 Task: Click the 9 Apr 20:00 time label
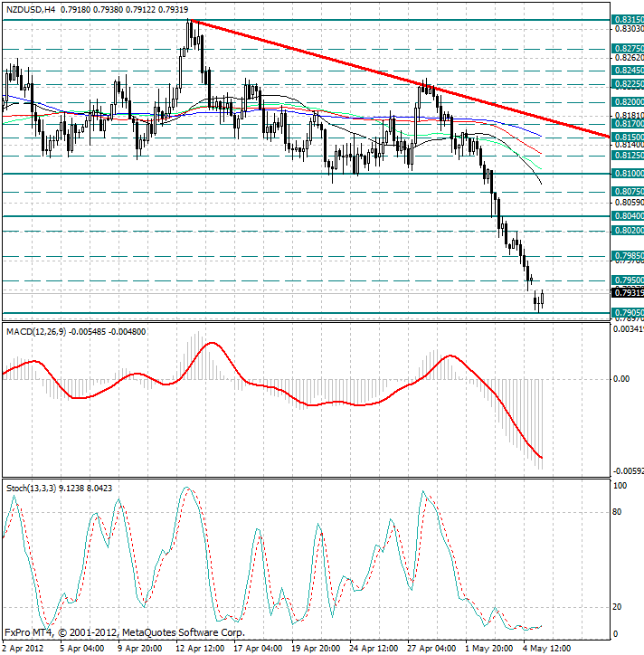click(x=139, y=649)
